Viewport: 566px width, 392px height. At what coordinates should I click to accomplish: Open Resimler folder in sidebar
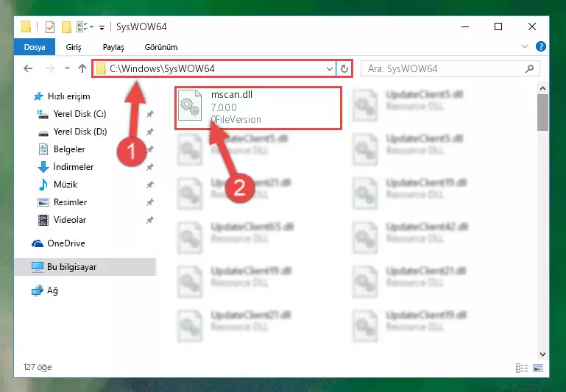(70, 202)
